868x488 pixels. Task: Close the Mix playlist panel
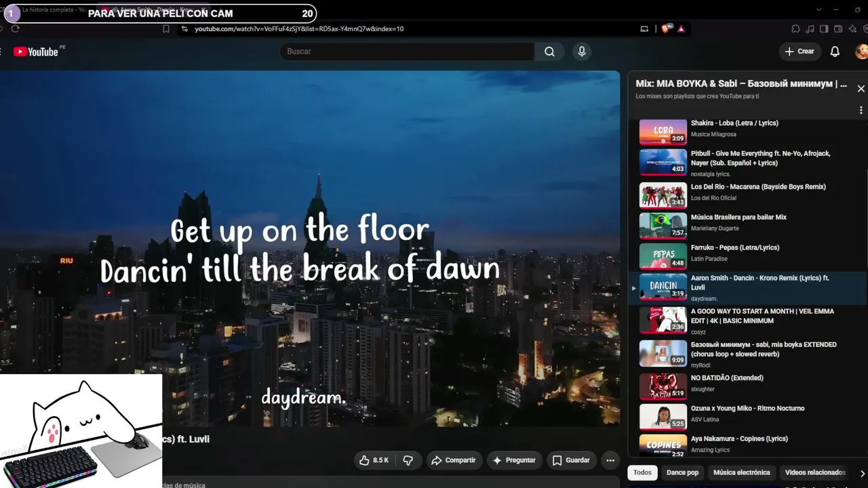861,88
